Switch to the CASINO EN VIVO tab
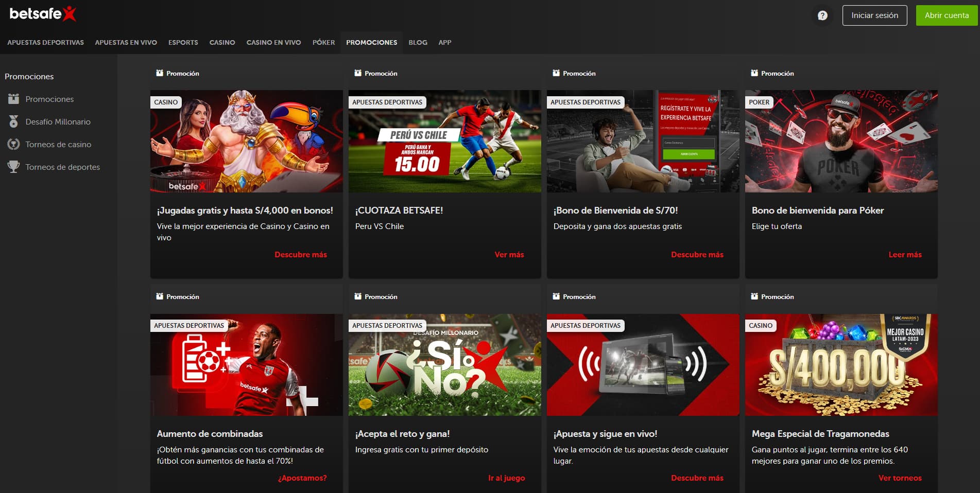Screen dimensions: 980x493 click(273, 42)
